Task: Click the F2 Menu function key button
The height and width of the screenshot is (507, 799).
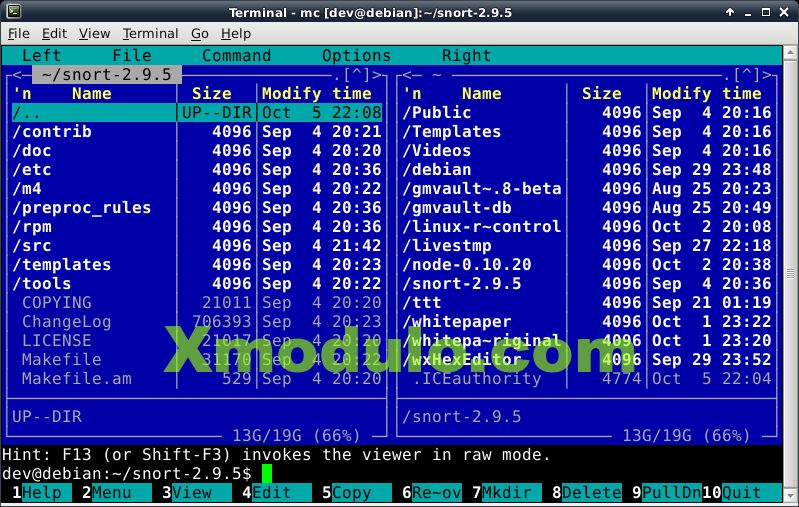Action: pyautogui.click(x=117, y=492)
